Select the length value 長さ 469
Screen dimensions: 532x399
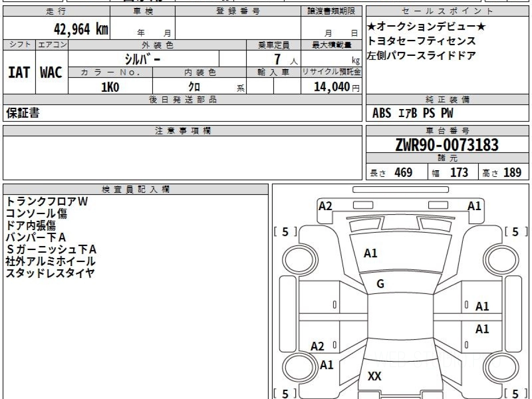391,172
